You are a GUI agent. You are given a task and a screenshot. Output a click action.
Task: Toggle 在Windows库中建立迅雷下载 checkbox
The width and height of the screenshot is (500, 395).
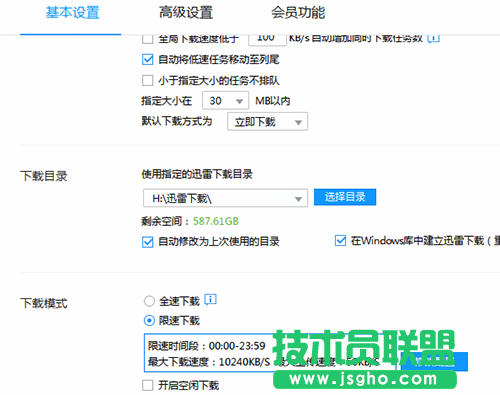click(340, 240)
